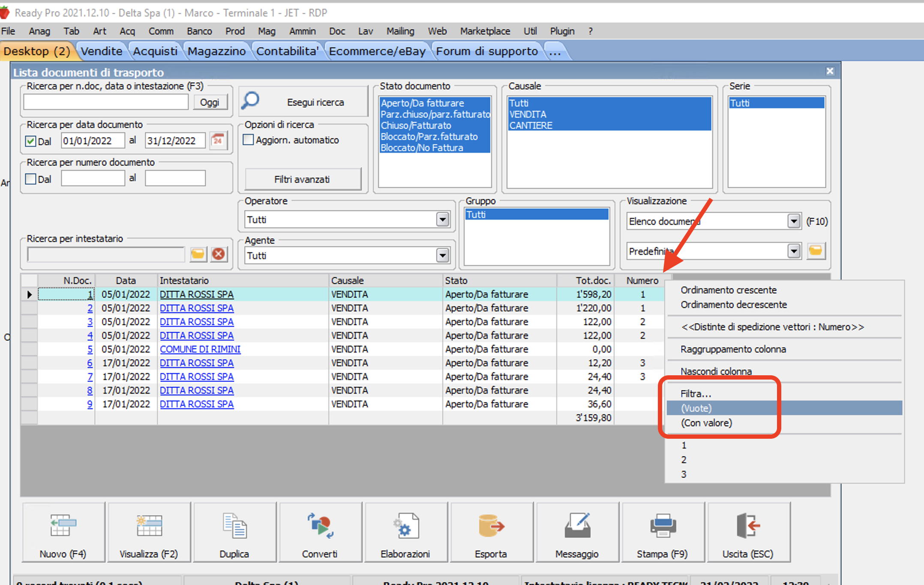Check the Dal numero documento checkbox
Image resolution: width=924 pixels, height=585 pixels.
tap(30, 179)
